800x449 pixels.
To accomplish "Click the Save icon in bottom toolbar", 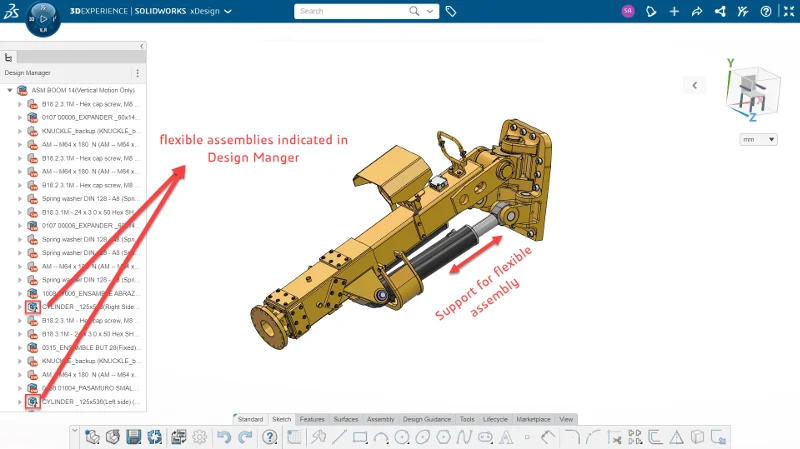I will tap(133, 437).
